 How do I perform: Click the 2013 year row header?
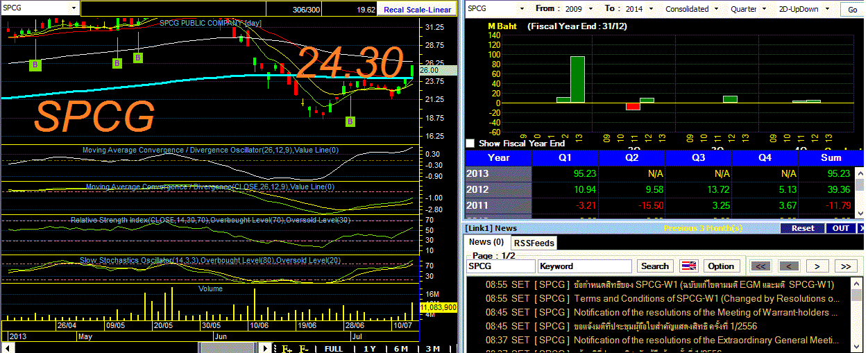(498, 173)
